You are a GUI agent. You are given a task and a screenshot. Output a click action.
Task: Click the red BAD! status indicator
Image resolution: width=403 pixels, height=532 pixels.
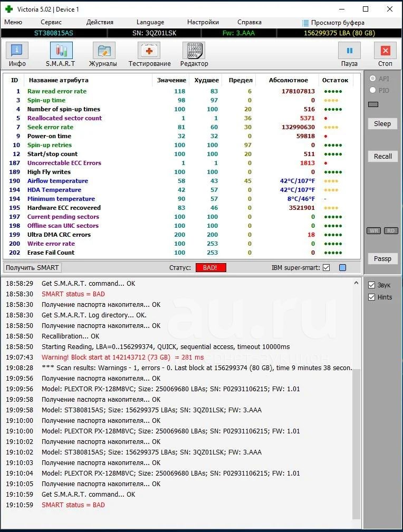click(211, 268)
